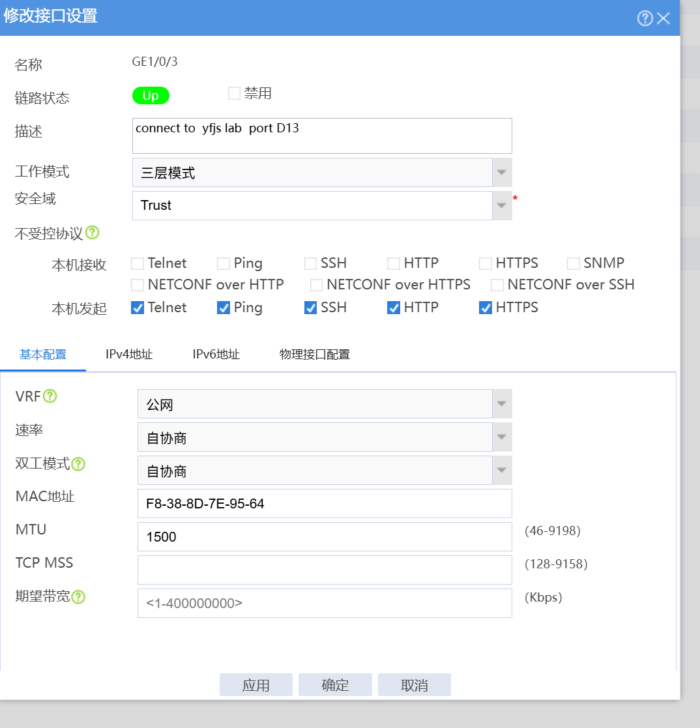The height and width of the screenshot is (728, 700).
Task: Open the 安全域 Trust dropdown arrow
Action: click(502, 205)
